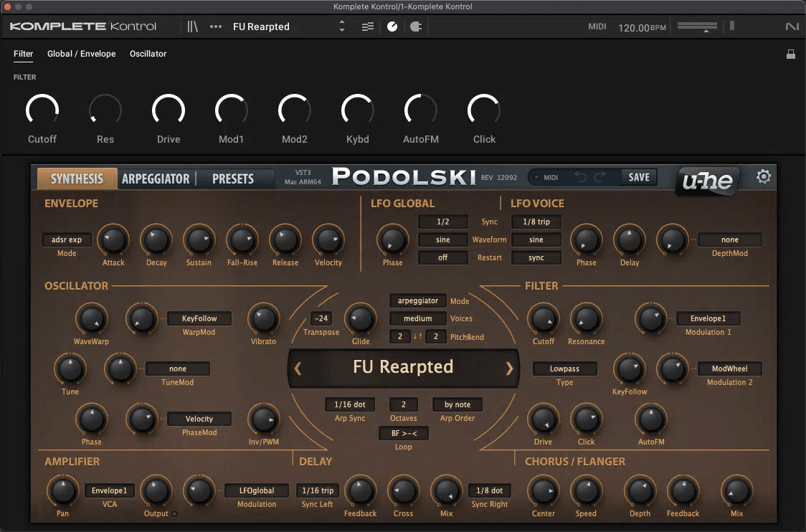Open LFO Global Sync dropdown 1/2

443,222
